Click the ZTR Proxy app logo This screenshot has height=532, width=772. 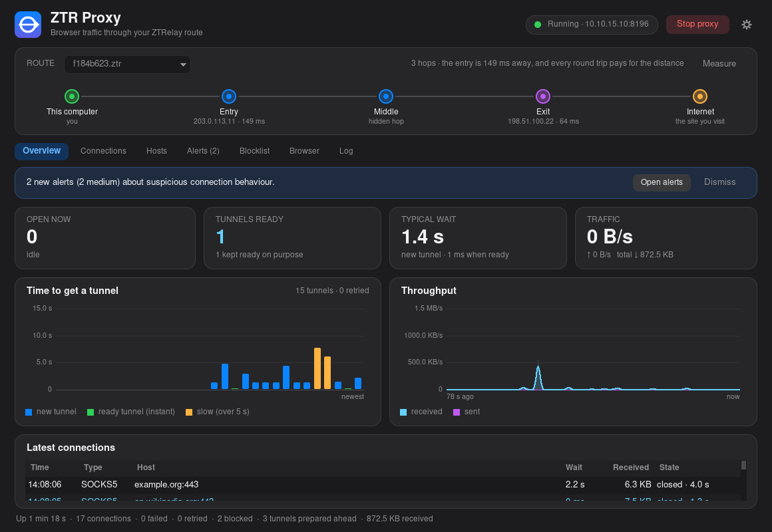tap(28, 25)
